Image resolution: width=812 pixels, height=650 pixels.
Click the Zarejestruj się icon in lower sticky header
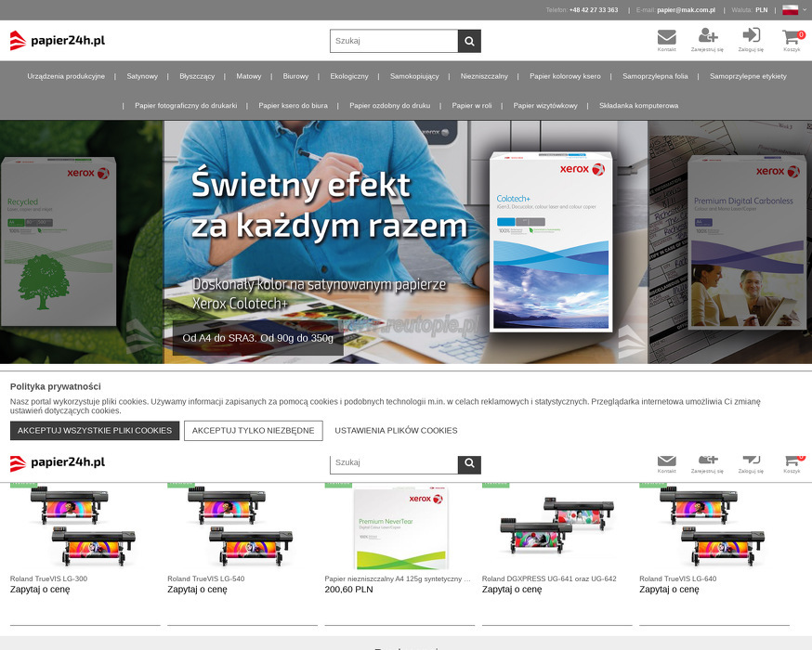(x=707, y=463)
